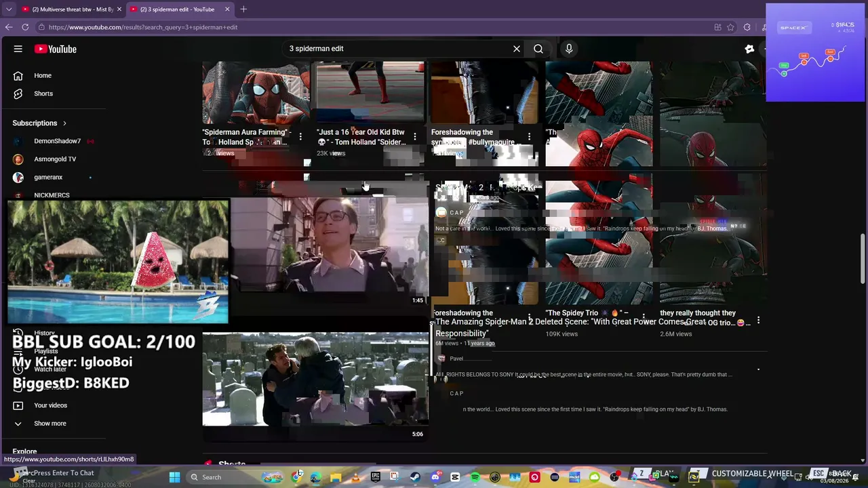Open the 'Spiderman Aura Farming' short thumbnail
Viewport: 868px width, 488px height.
[256, 92]
